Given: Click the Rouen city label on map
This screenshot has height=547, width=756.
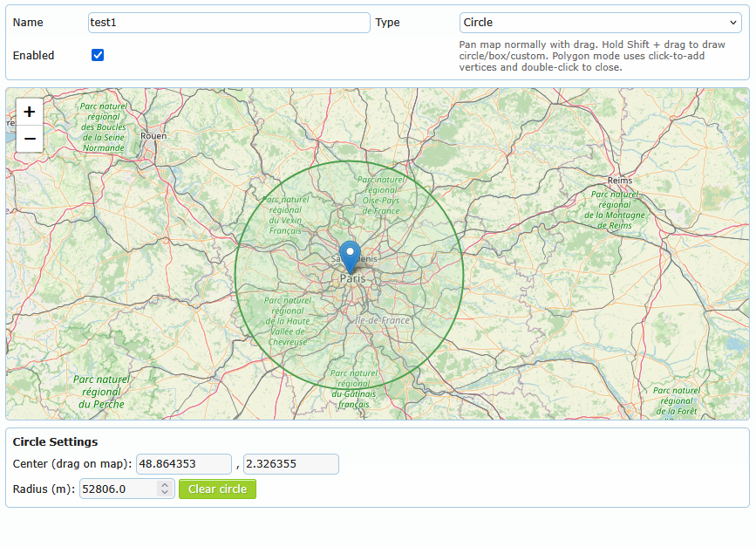Looking at the screenshot, I should tap(153, 136).
